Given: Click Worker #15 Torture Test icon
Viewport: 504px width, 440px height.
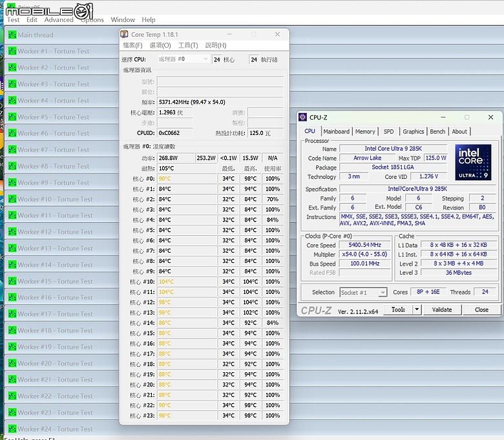Looking at the screenshot, I should (x=12, y=281).
